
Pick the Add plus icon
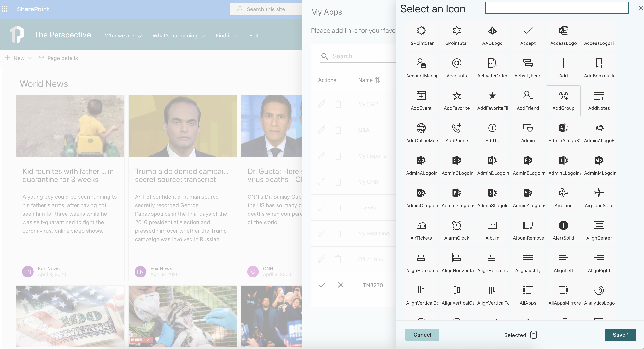(564, 68)
